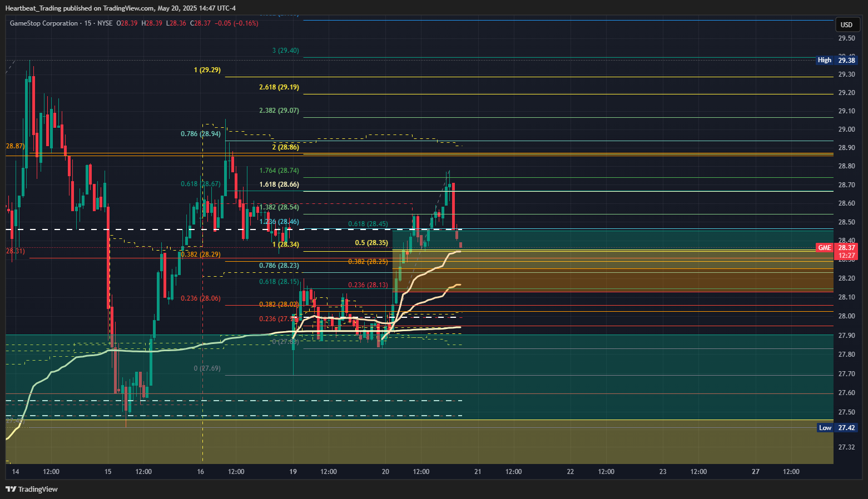Select the Fibonacci label 1.236 (28.46)

point(279,222)
